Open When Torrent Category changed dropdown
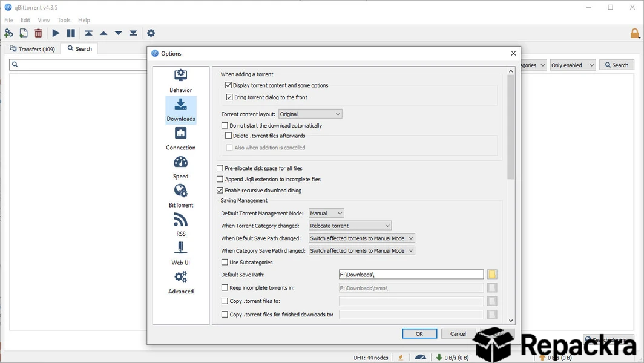644x363 pixels. pos(350,226)
